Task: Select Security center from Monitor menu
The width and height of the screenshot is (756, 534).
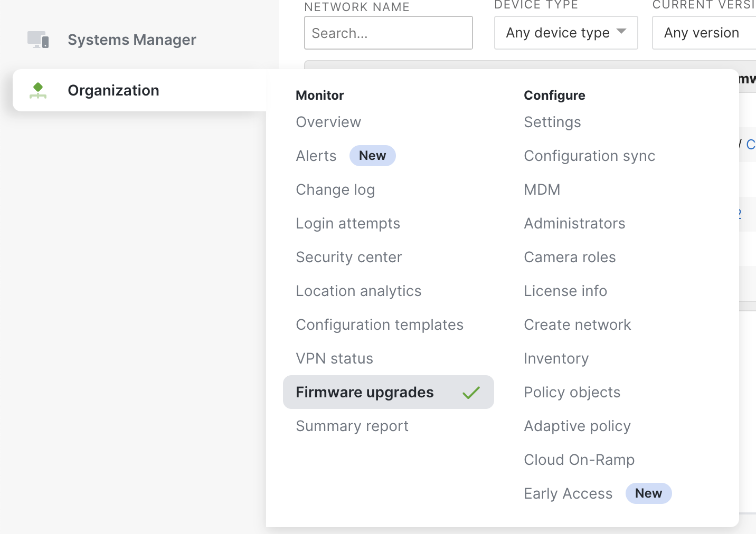Action: click(x=349, y=257)
